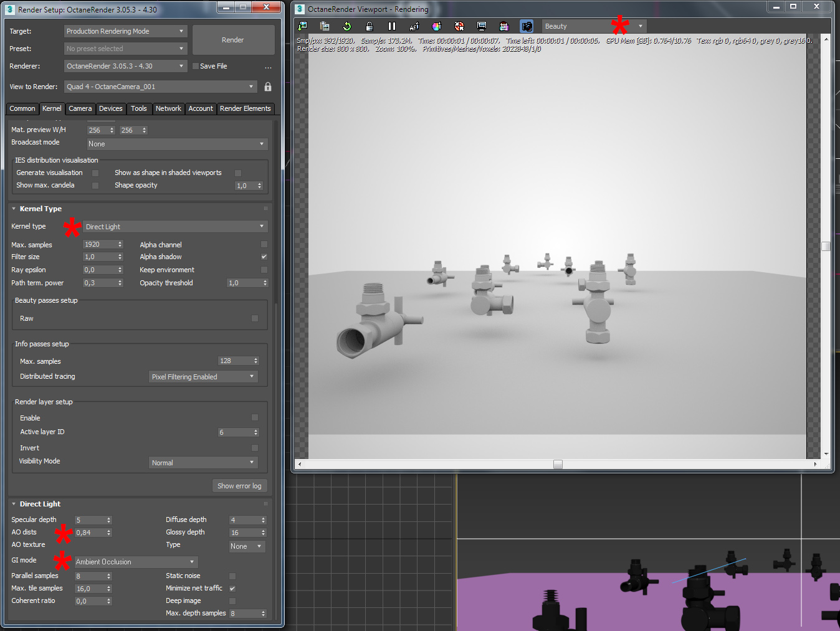
Task: Enable Show max. candela checkbox
Action: [x=95, y=186]
